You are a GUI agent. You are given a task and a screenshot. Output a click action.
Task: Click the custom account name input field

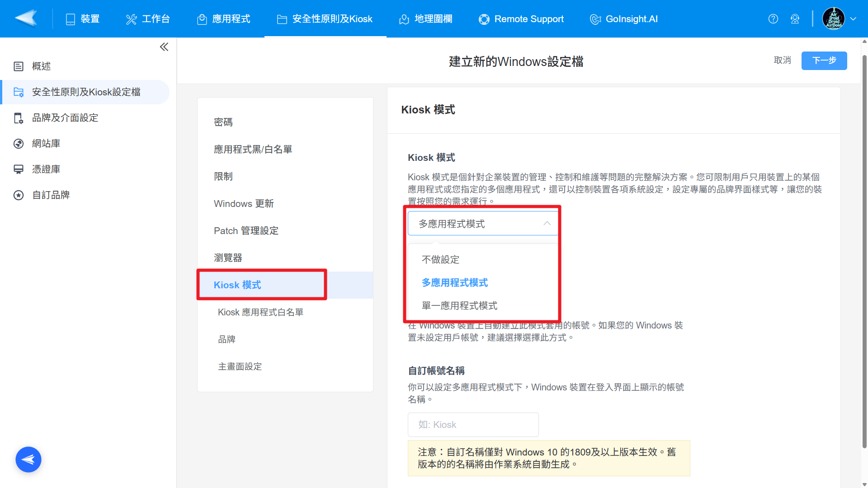[x=473, y=425]
